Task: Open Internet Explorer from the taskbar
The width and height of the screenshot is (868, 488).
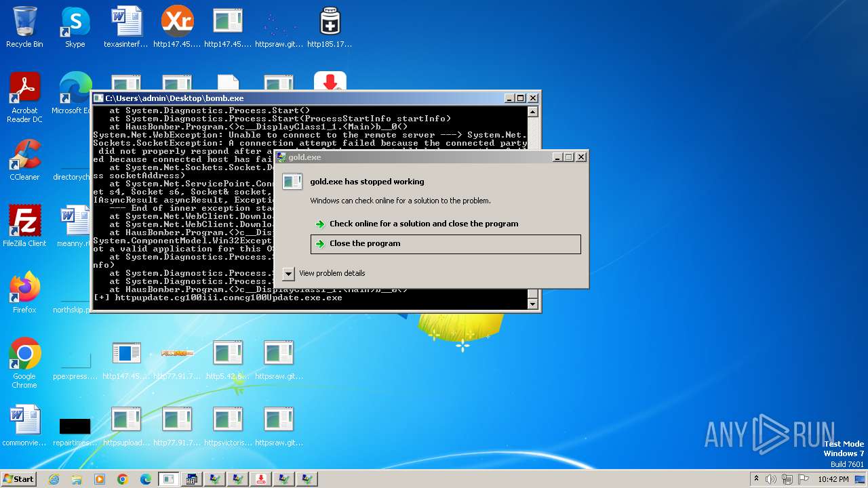Action: point(54,479)
